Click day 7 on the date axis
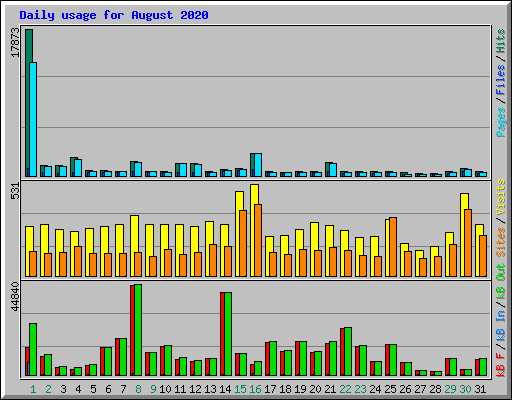Screen dimensions: 512x400 click(123, 389)
